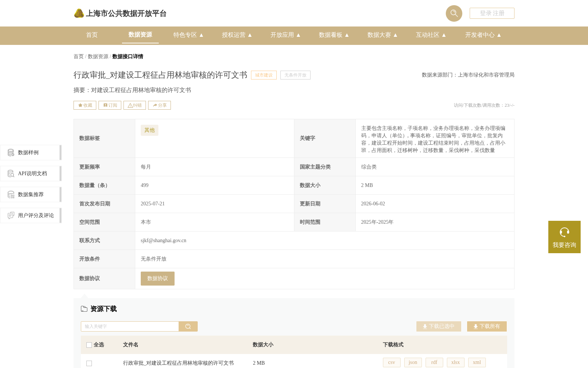Open 用户评分及评论 sidebar icon
Viewport: 588px width, 368px height.
11,215
